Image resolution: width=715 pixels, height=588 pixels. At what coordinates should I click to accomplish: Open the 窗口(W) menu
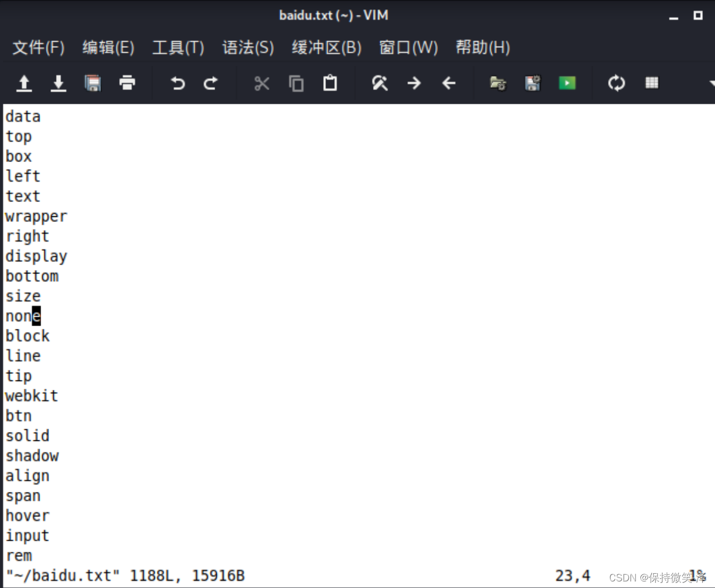[409, 48]
